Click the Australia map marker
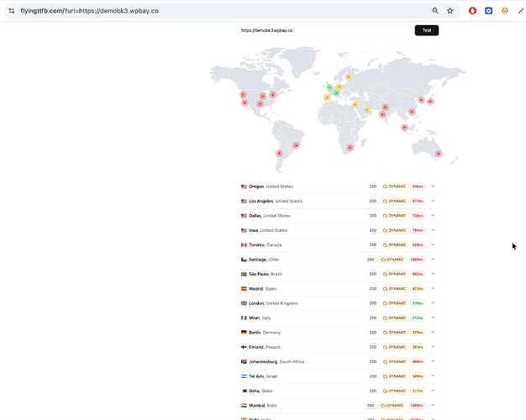The height and width of the screenshot is (420, 526). (x=439, y=154)
